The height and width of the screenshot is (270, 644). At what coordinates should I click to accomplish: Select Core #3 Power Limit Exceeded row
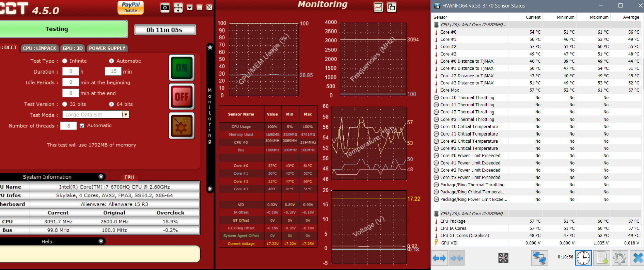[x=537, y=177]
